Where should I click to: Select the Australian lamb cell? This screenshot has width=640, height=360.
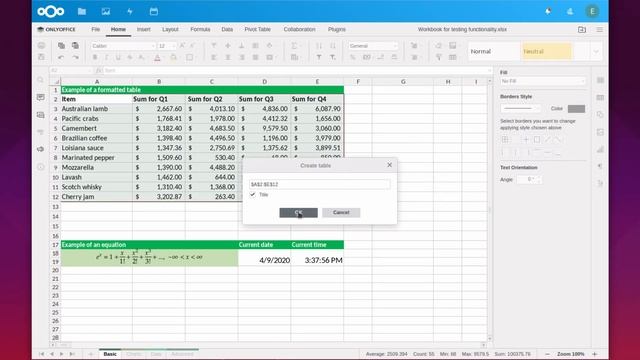coord(96,109)
